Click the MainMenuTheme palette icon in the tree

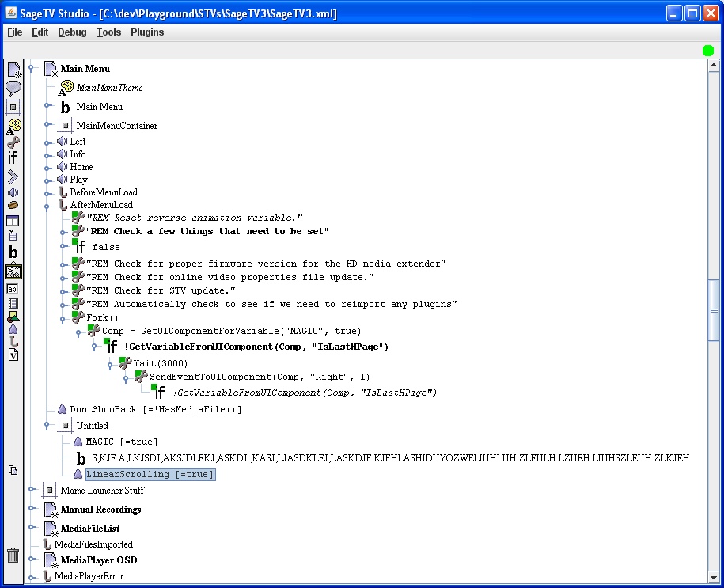(x=66, y=88)
